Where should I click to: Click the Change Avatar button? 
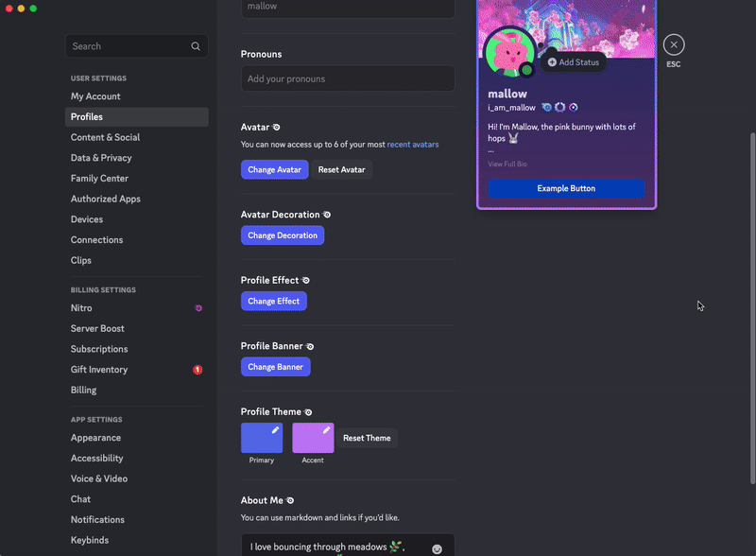[x=275, y=170]
